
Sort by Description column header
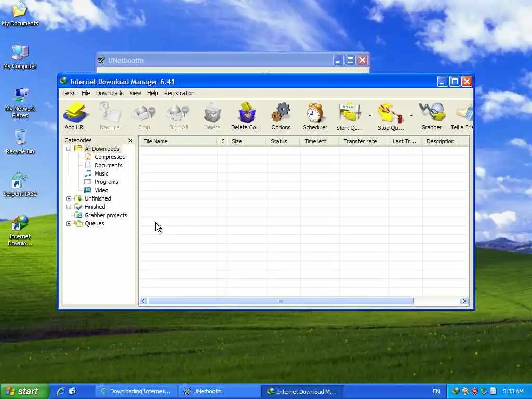(x=445, y=141)
